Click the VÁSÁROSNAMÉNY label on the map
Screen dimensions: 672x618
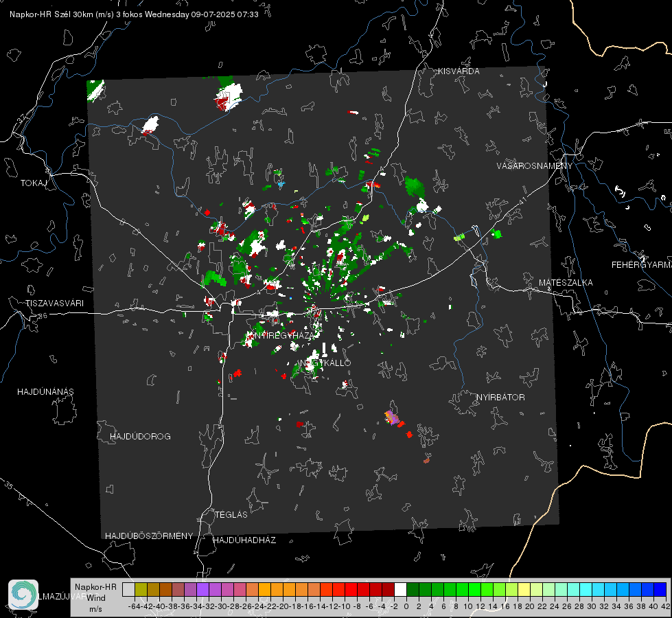(x=535, y=166)
